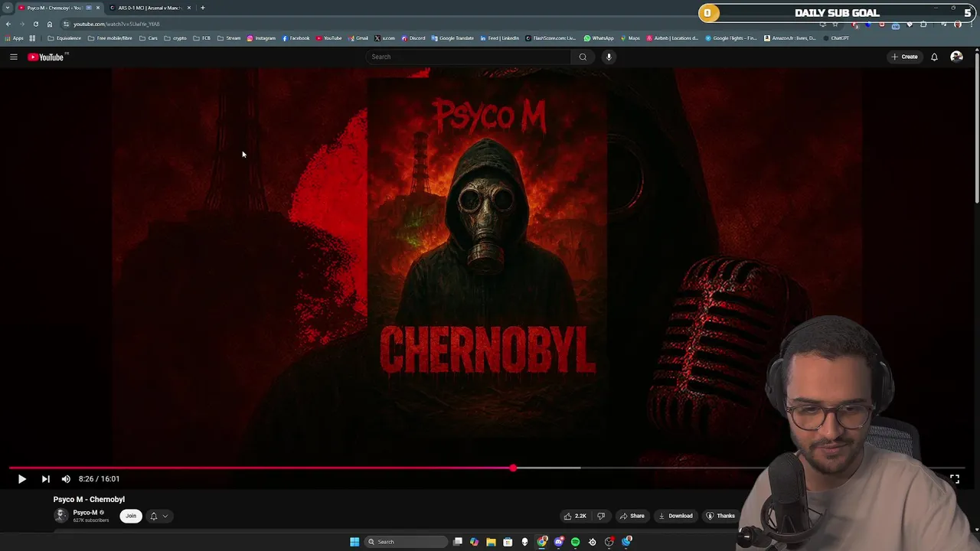This screenshot has height=551, width=980.
Task: Seek using the red progress bar handle
Action: pos(513,468)
